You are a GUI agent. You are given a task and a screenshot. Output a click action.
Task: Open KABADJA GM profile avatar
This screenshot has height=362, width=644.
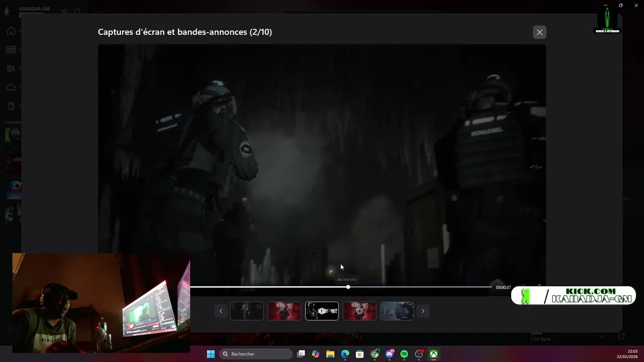(x=10, y=12)
